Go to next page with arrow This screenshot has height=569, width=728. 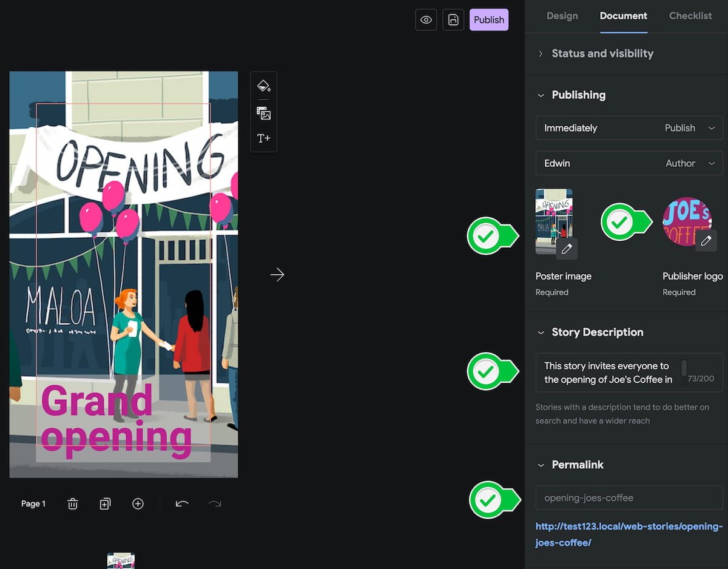click(277, 275)
